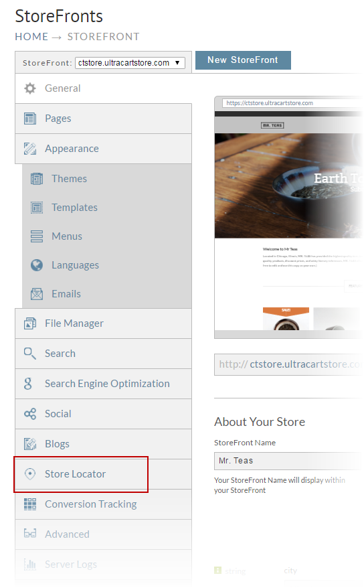The width and height of the screenshot is (364, 588).
Task: Open Search Engine Optimization section
Action: (103, 384)
